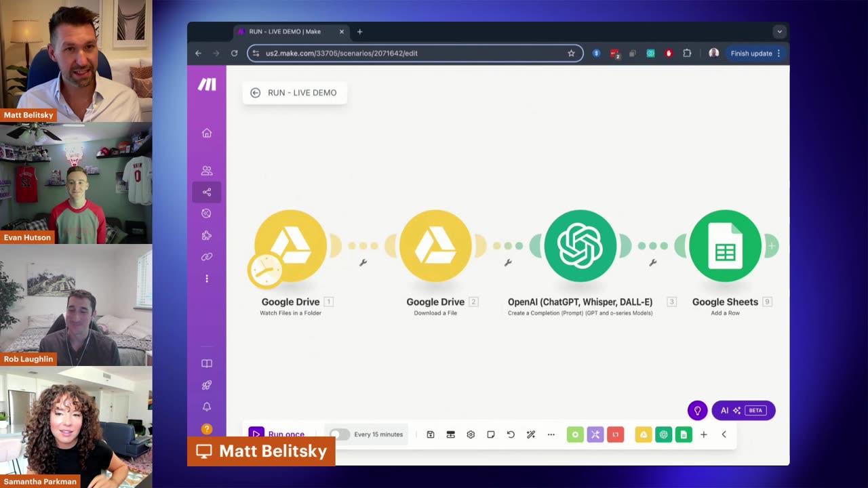Screen dimensions: 868x488
Task: Open the Templates sidebar icon
Action: coord(207,213)
